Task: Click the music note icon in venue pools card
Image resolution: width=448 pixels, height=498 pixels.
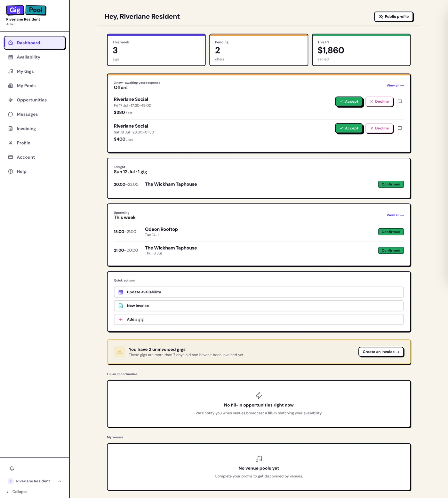Action: point(259,459)
